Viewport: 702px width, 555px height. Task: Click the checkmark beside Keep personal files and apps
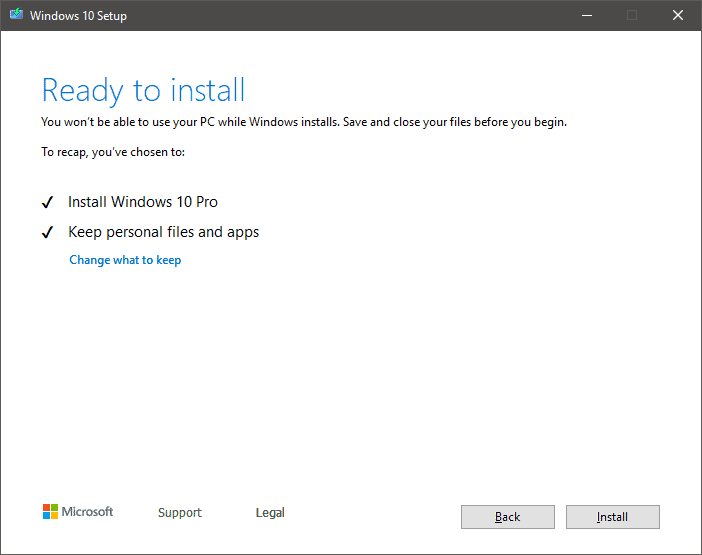pyautogui.click(x=47, y=232)
